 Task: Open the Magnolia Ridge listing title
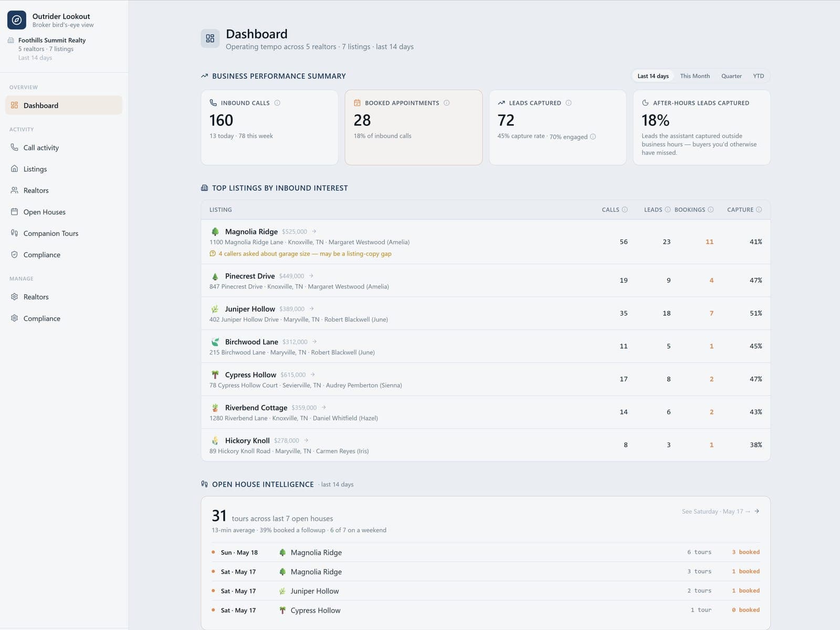coord(251,232)
